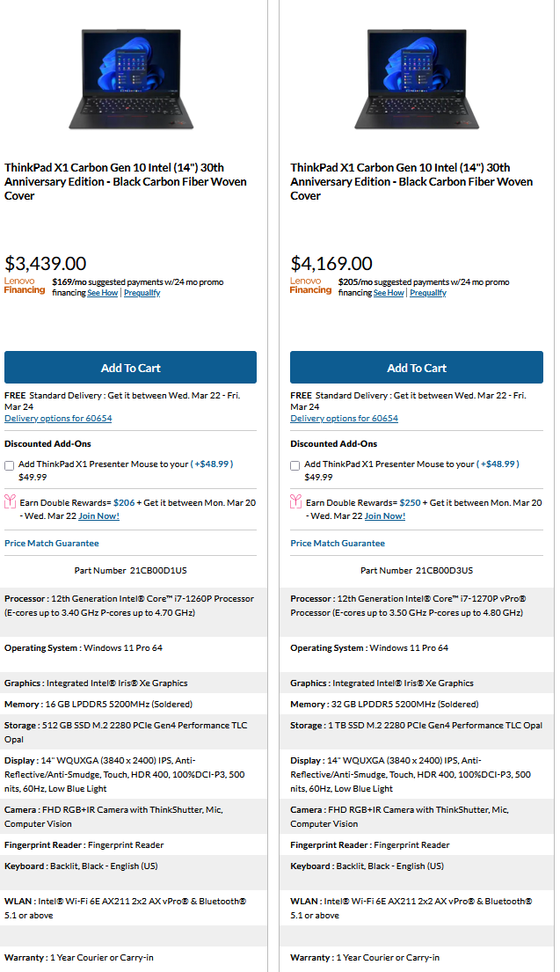Click Prequalify link under $169/mo financing
Screen dimensions: 560x972
(142, 293)
